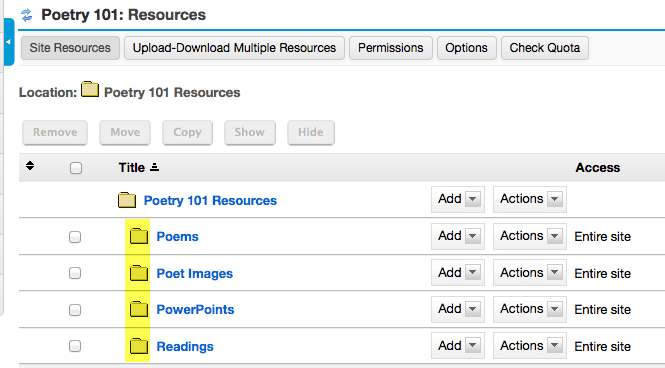The width and height of the screenshot is (665, 368).
Task: Open the Options tab
Action: pyautogui.click(x=467, y=48)
